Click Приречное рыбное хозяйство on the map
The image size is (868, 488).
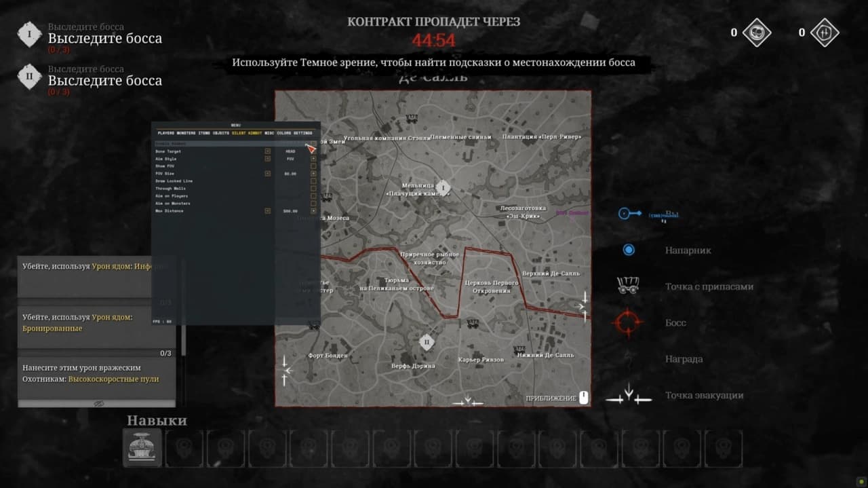point(430,259)
